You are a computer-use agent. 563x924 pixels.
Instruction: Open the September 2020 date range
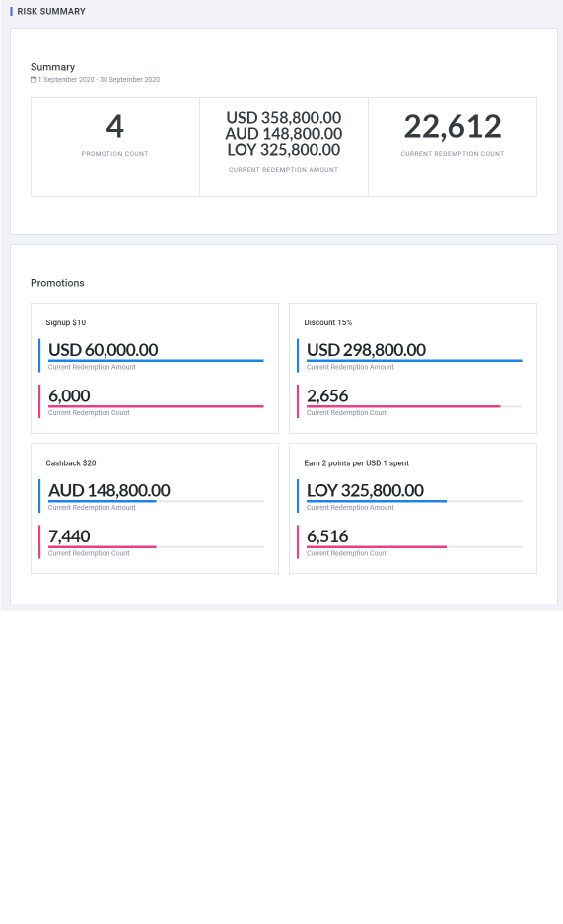pyautogui.click(x=99, y=80)
